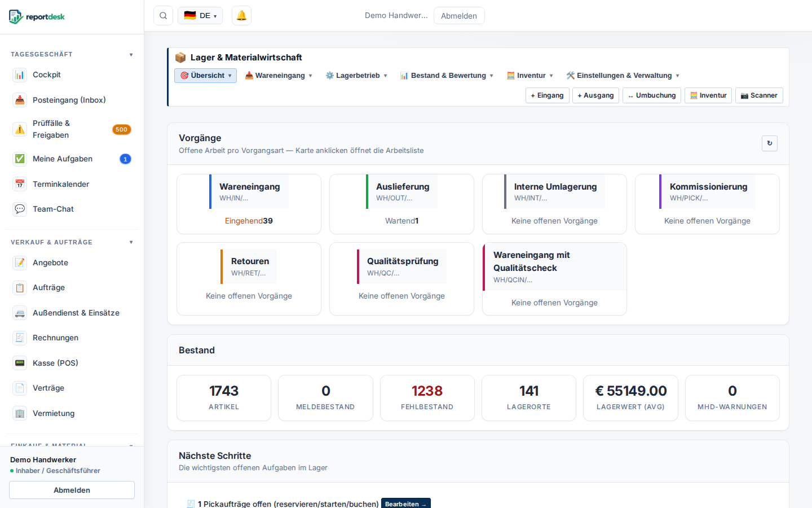Viewport: 812px width, 508px height.
Task: Expand Einstellungen & Verwaltung dropdown
Action: point(623,76)
